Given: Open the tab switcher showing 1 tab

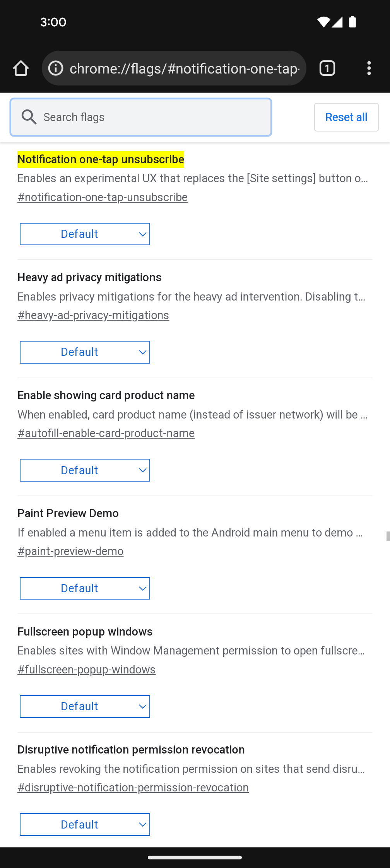Looking at the screenshot, I should click(327, 68).
